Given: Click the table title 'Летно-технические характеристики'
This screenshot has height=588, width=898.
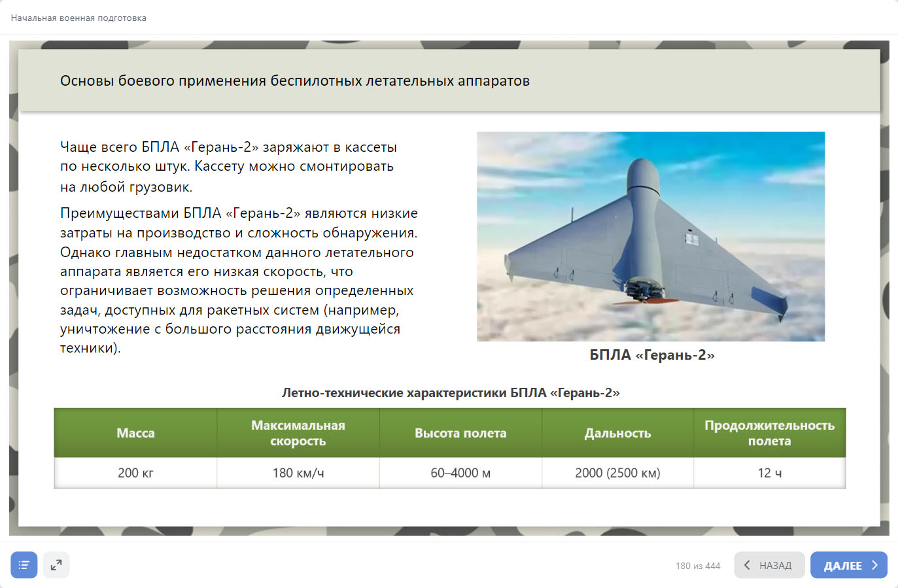Looking at the screenshot, I should (450, 392).
